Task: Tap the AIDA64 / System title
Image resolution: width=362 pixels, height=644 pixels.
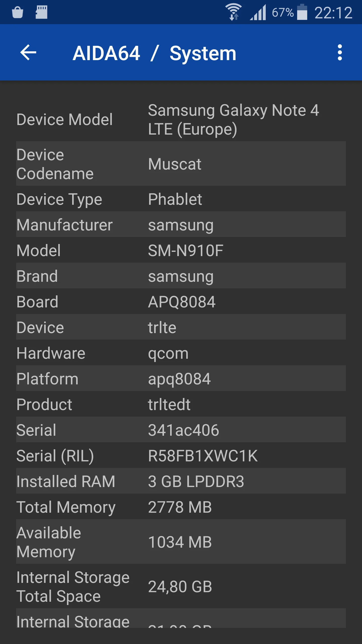Action: pyautogui.click(x=154, y=53)
